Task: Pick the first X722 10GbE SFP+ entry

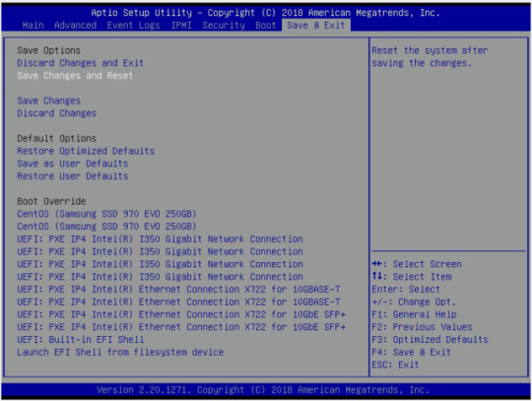Action: coord(181,314)
